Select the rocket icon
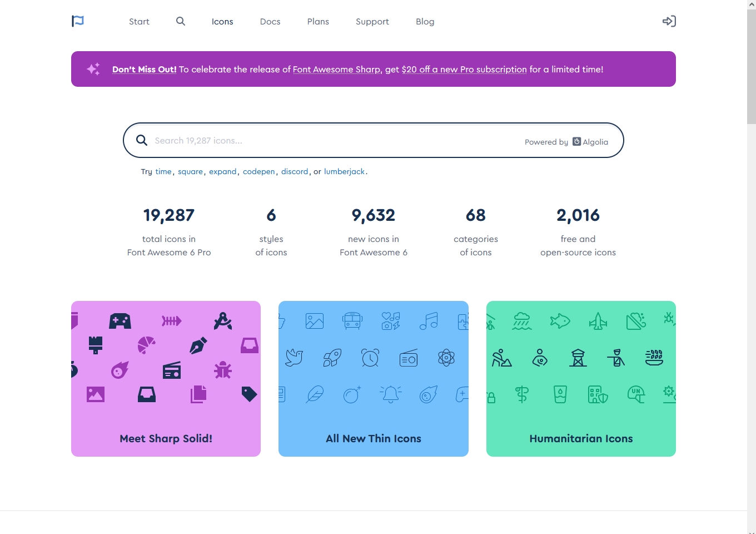This screenshot has height=534, width=756. 332,358
